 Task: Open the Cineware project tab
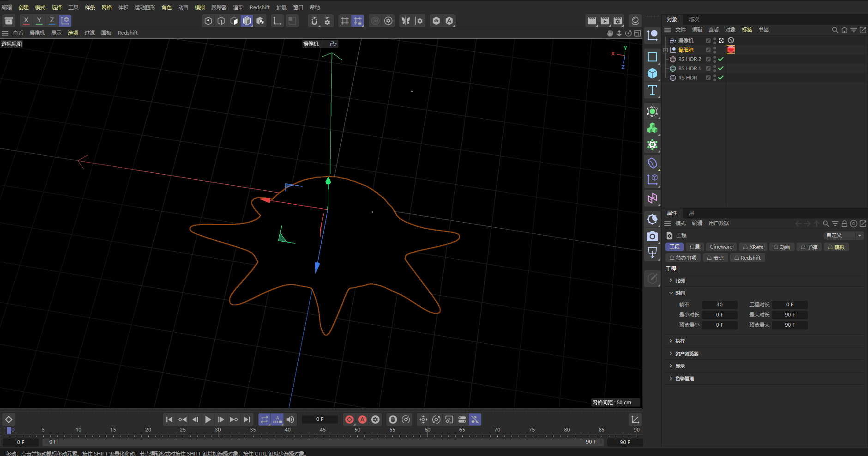click(721, 247)
